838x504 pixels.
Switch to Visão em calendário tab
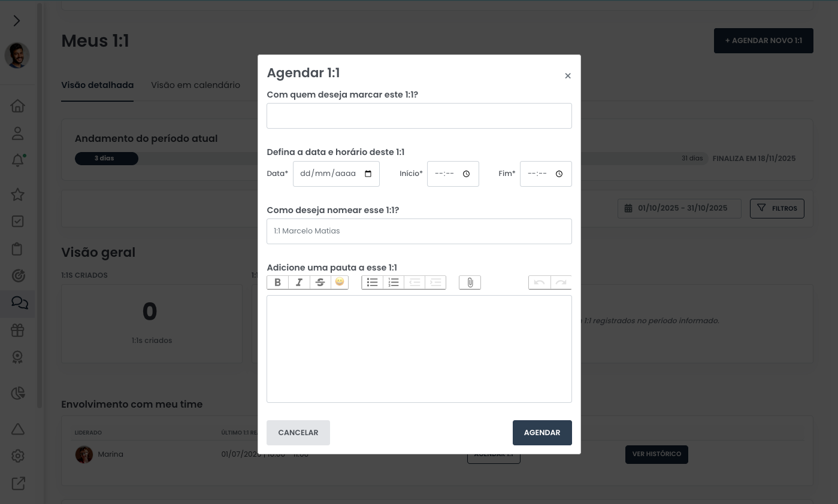click(x=195, y=85)
